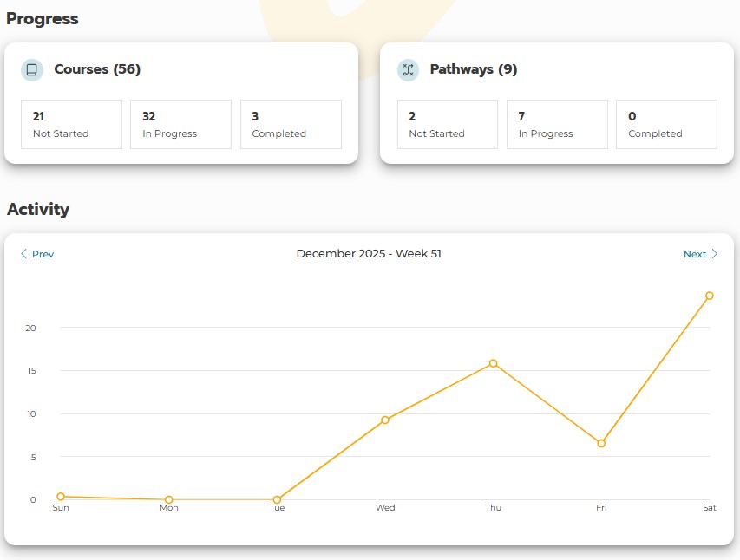Click the Wed activity marker

click(385, 420)
